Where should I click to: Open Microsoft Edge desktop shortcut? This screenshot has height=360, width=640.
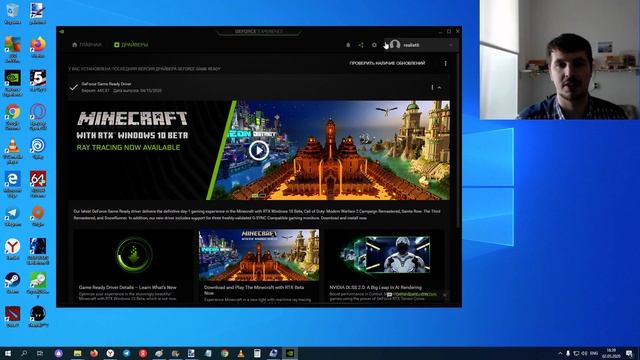click(12, 184)
